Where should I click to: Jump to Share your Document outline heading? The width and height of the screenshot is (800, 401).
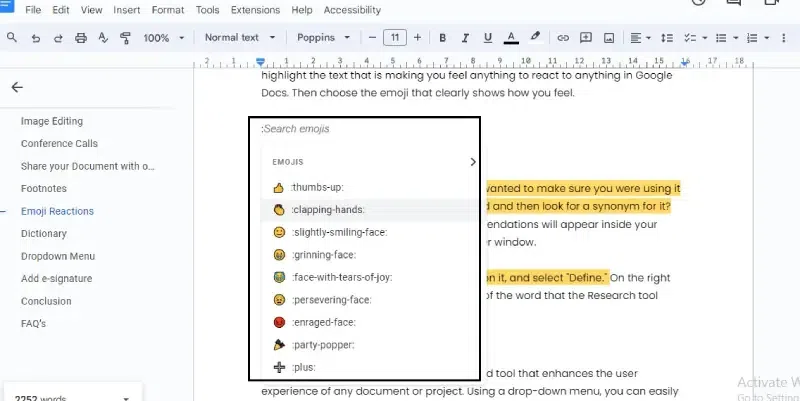point(88,166)
